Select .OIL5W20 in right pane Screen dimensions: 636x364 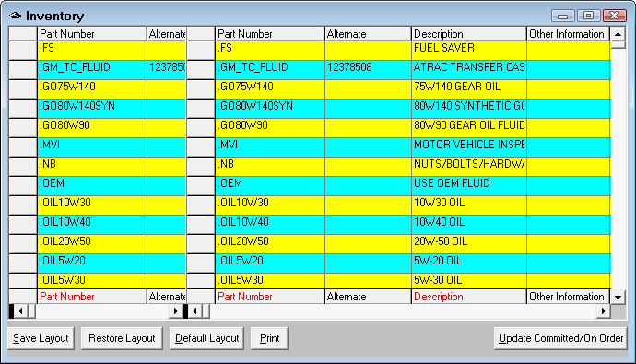click(270, 264)
